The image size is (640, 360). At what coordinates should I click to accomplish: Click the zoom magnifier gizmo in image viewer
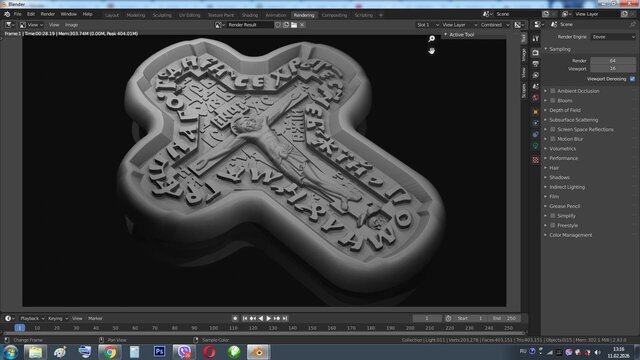(431, 39)
